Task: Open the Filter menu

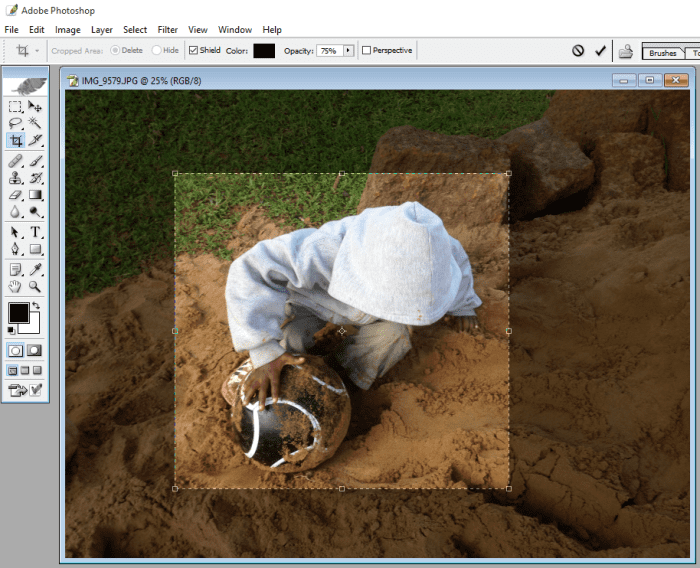Action: (x=169, y=30)
